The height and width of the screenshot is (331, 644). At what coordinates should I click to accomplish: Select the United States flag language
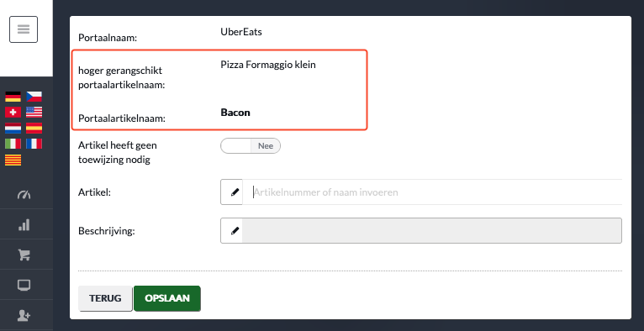coord(34,112)
